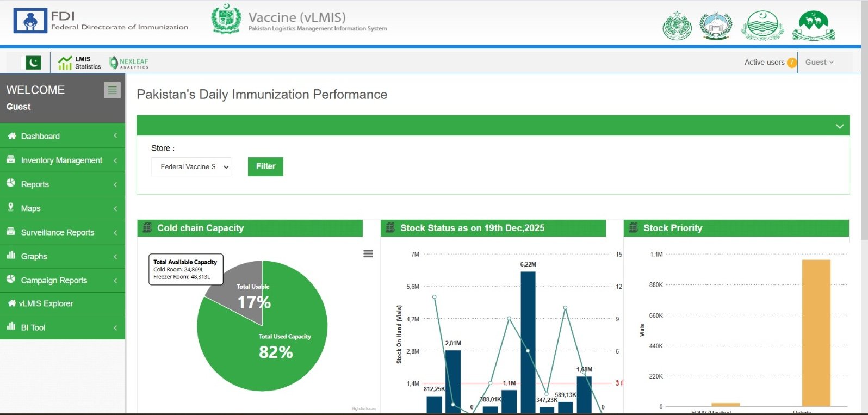868x415 pixels.
Task: Open the vLMIS Explorer link
Action: (46, 303)
